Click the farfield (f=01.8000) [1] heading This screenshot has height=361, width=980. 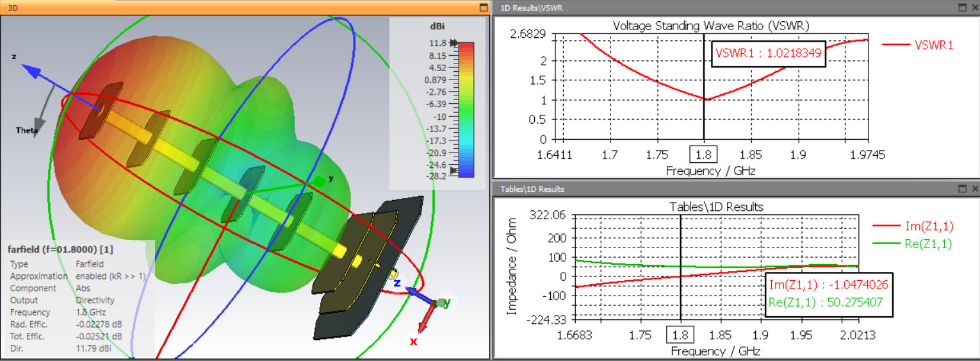(60, 249)
